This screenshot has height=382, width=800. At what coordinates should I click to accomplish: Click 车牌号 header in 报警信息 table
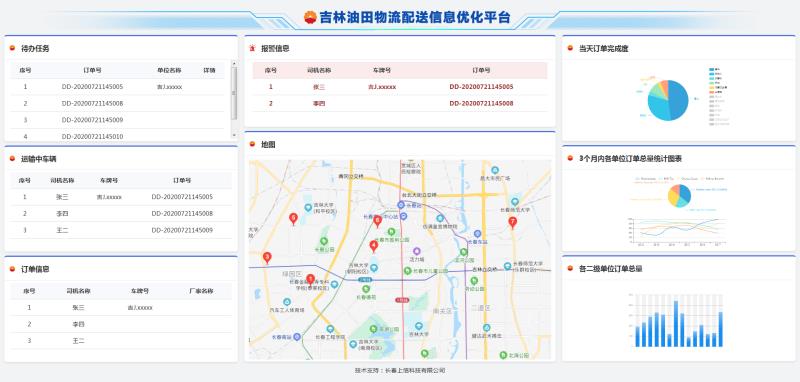[x=382, y=70]
